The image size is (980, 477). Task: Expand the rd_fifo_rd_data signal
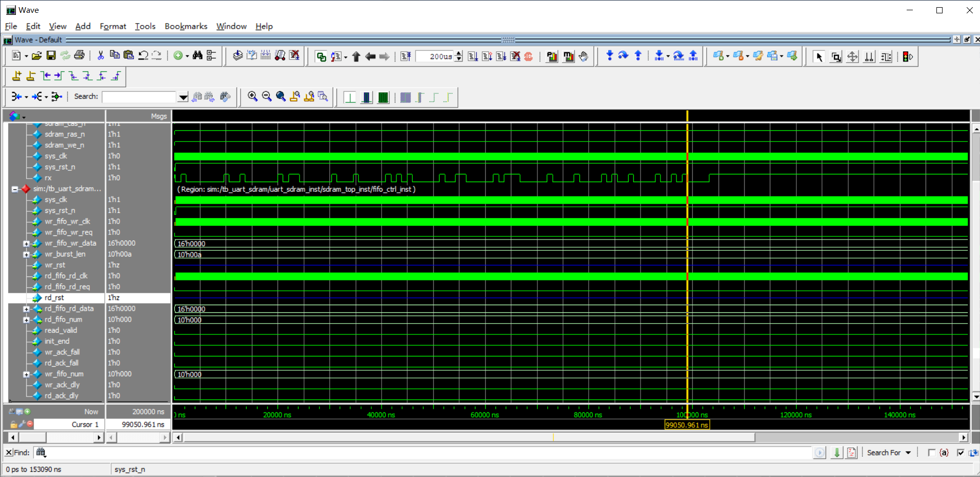26,308
